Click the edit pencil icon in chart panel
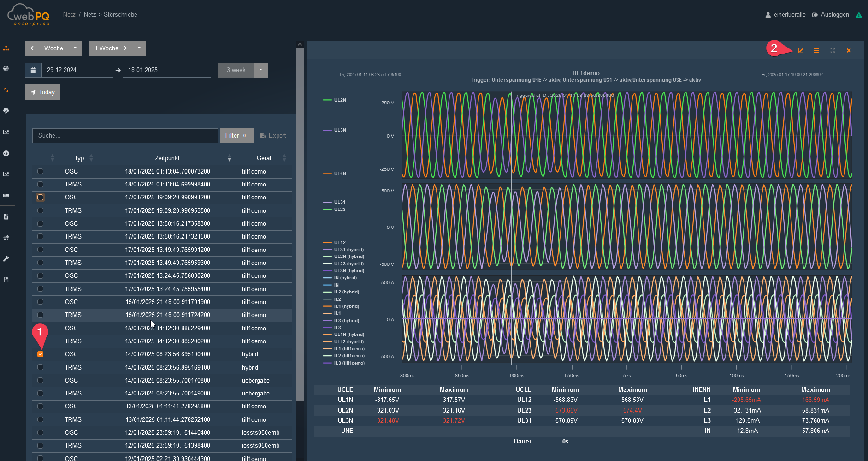The height and width of the screenshot is (461, 868). [x=801, y=51]
